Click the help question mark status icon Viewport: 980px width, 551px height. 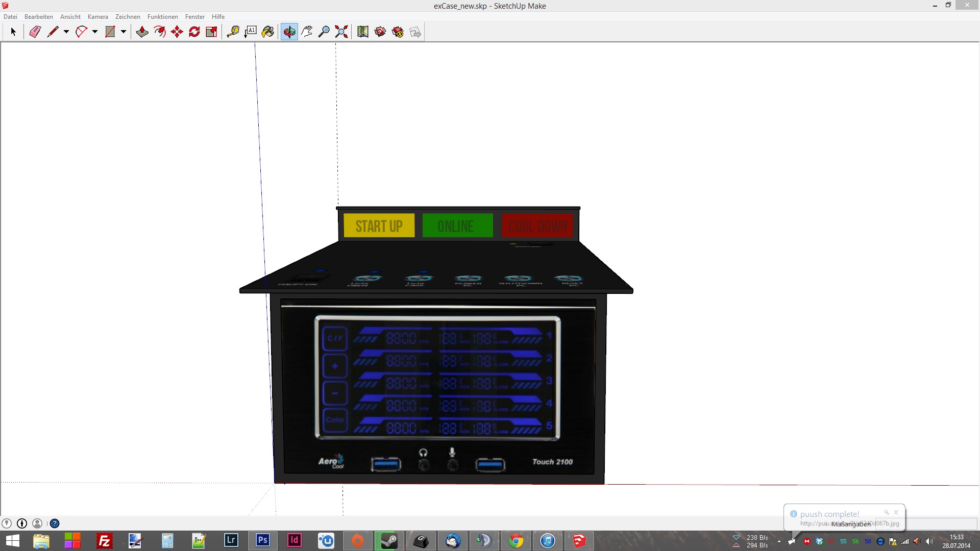pos(55,523)
